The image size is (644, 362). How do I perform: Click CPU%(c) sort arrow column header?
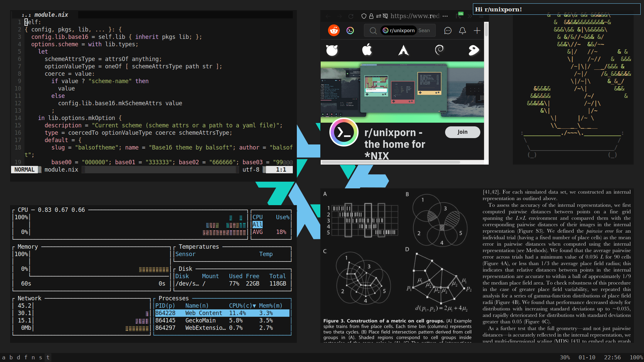[242, 306]
